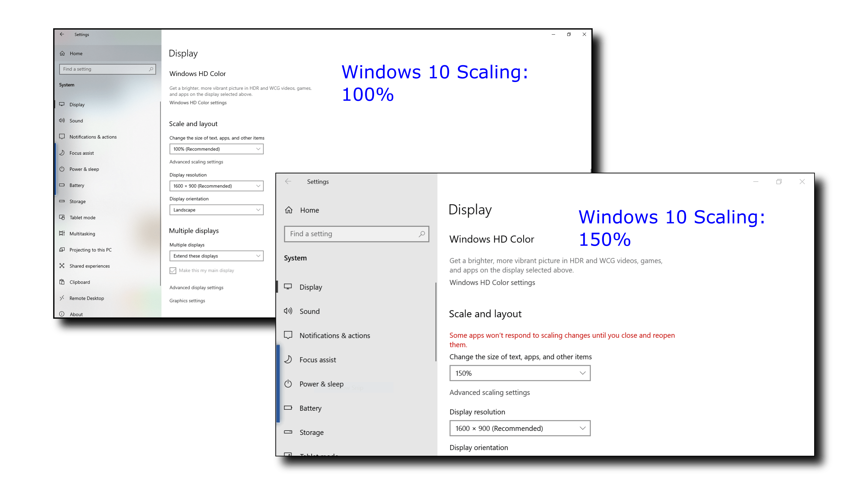868x484 pixels.
Task: Open 'Advanced scaling settings' in 150% window
Action: (489, 393)
